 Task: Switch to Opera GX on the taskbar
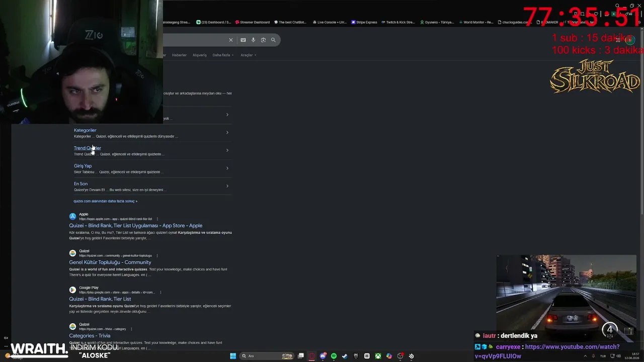312,356
